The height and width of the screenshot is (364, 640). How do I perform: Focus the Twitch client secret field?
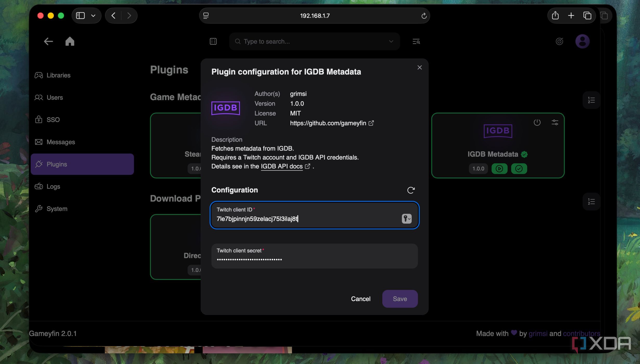point(314,256)
